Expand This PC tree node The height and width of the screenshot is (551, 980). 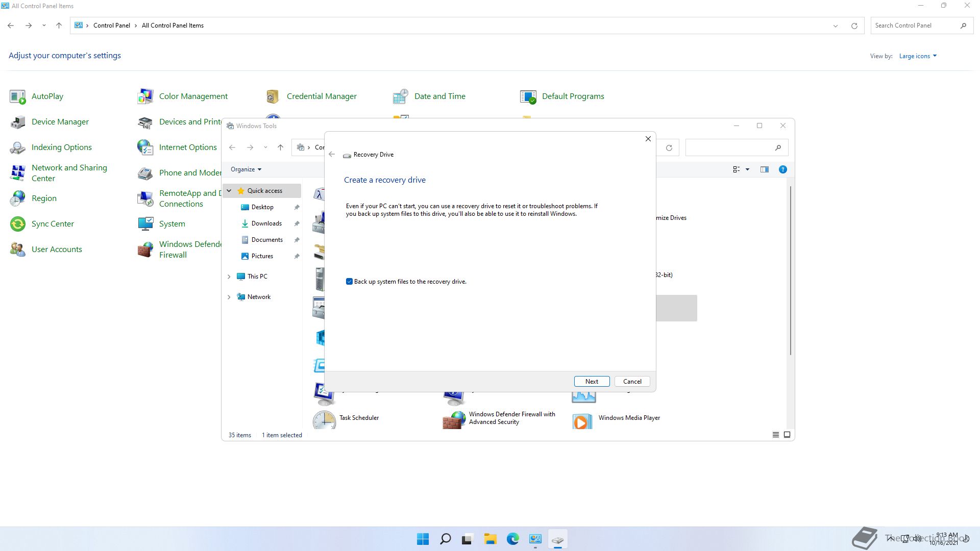[x=229, y=277]
